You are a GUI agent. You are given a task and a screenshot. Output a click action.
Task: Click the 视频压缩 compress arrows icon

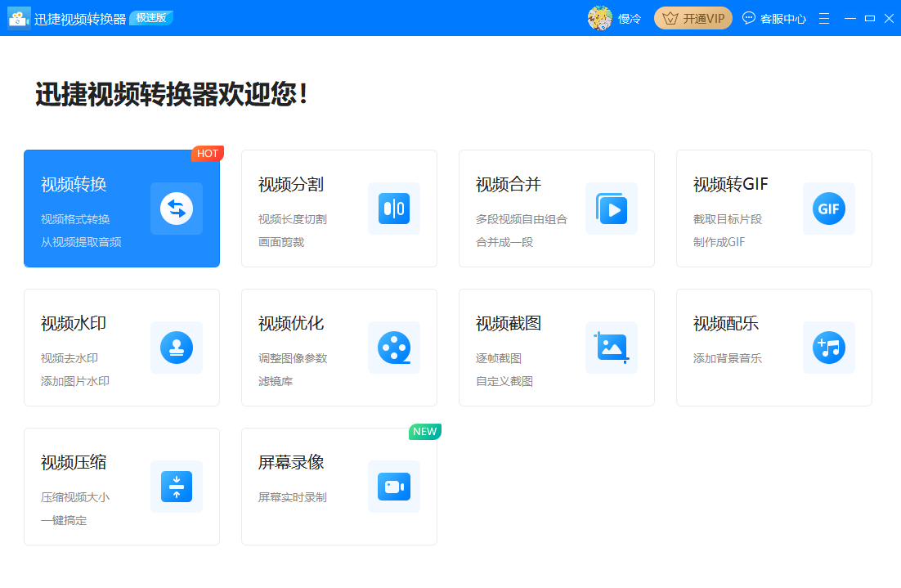(x=177, y=487)
